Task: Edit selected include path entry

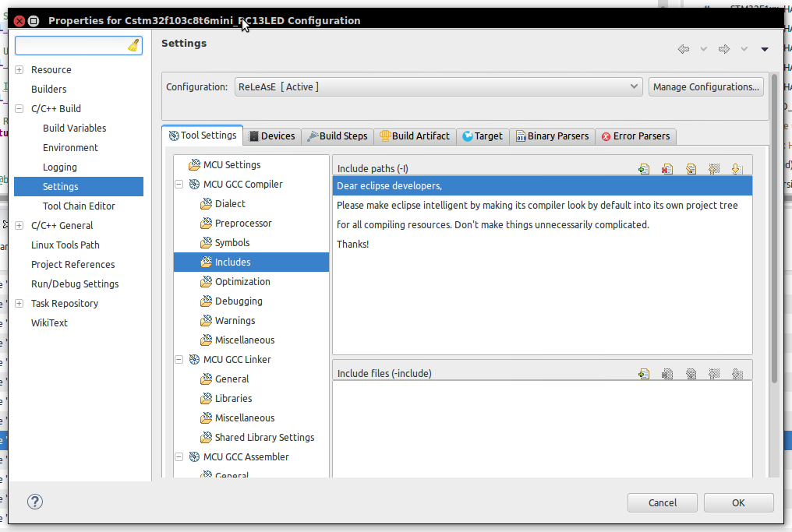Action: pyautogui.click(x=691, y=169)
